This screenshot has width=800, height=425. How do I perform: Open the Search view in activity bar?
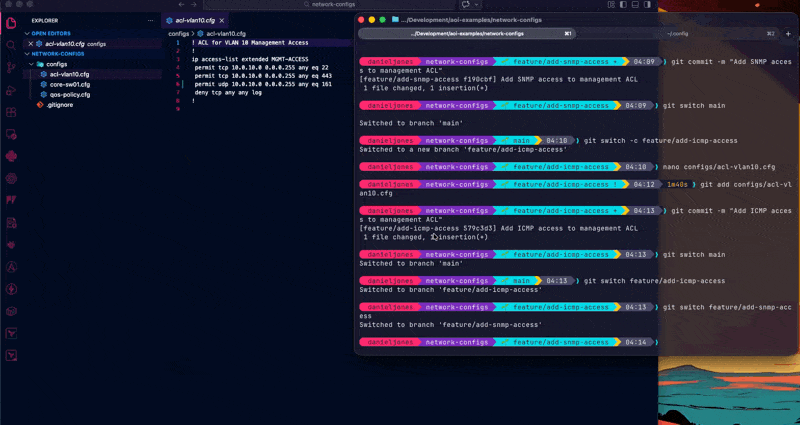coord(11,44)
